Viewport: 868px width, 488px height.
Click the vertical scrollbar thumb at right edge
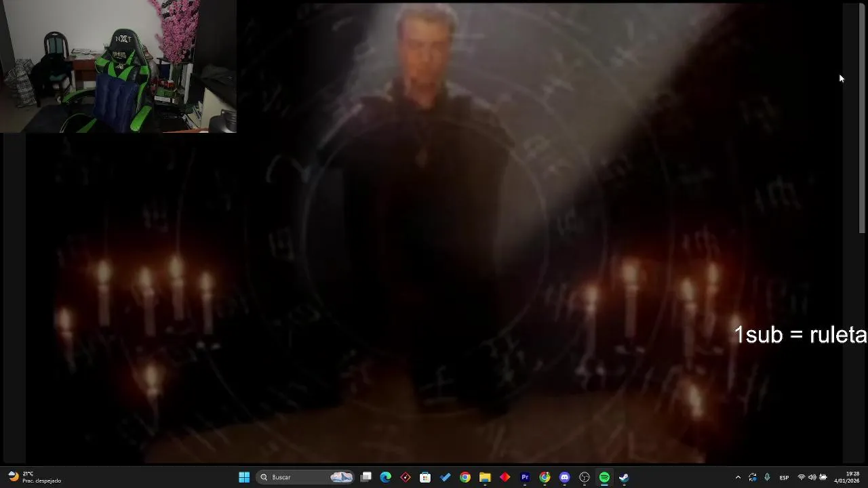863,119
